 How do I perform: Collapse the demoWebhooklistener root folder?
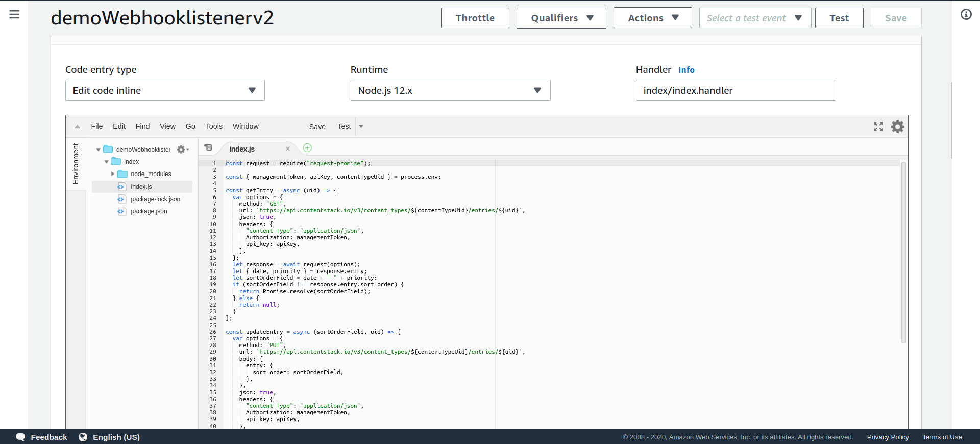[99, 150]
